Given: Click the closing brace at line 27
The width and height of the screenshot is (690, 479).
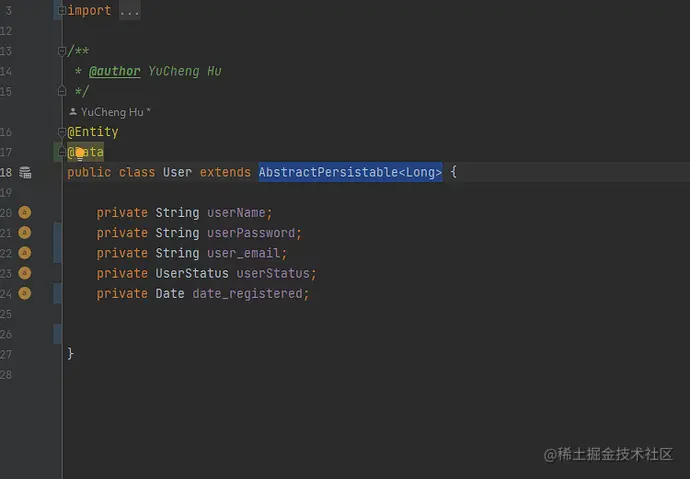Looking at the screenshot, I should (70, 354).
